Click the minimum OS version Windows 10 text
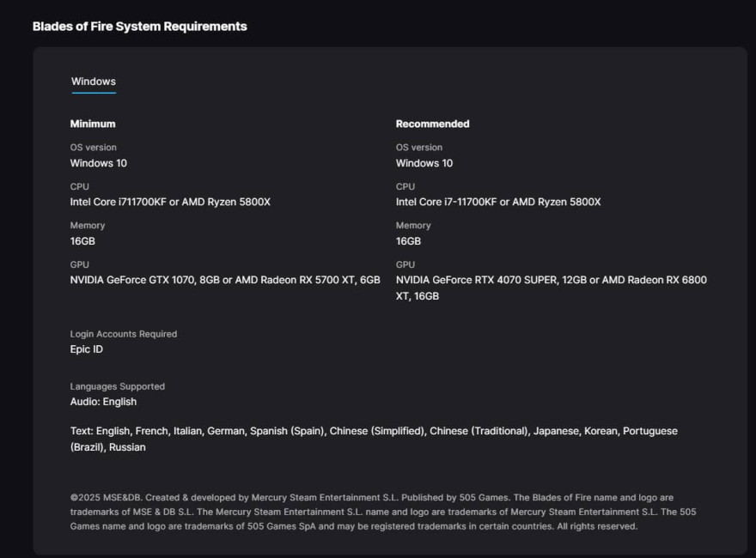Viewport: 756px width, 558px height. pos(98,163)
